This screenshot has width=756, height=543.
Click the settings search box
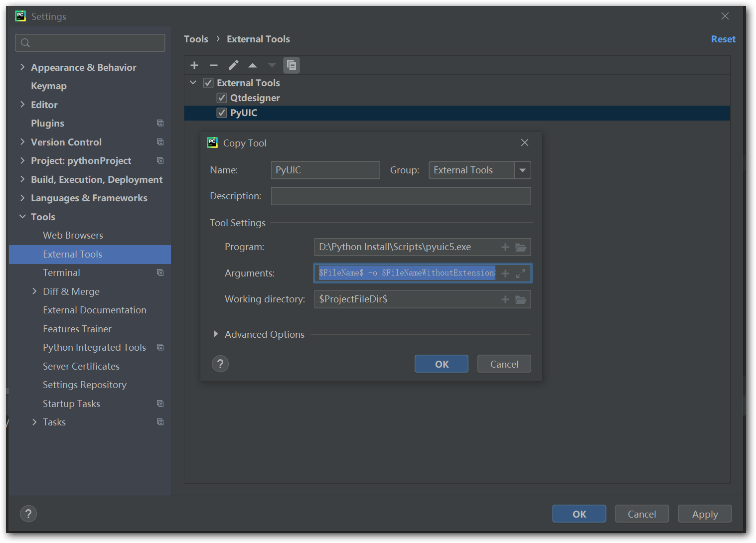point(90,43)
